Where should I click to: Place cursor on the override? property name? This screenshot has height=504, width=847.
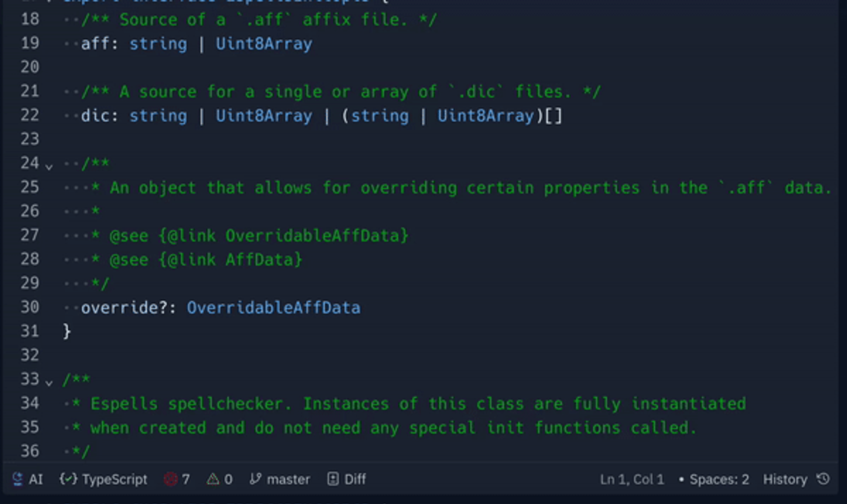pos(124,308)
